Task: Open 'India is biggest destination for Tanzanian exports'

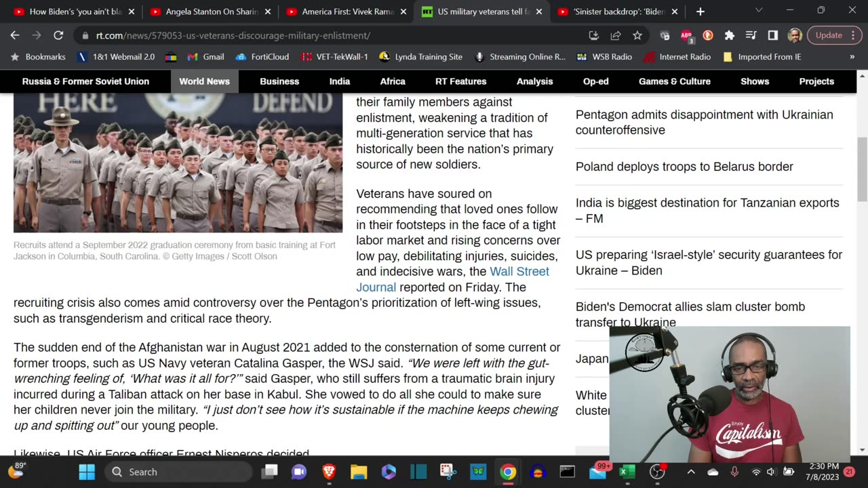Action: point(707,211)
